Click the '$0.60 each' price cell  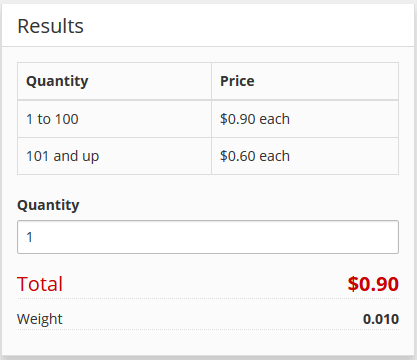[x=305, y=156]
